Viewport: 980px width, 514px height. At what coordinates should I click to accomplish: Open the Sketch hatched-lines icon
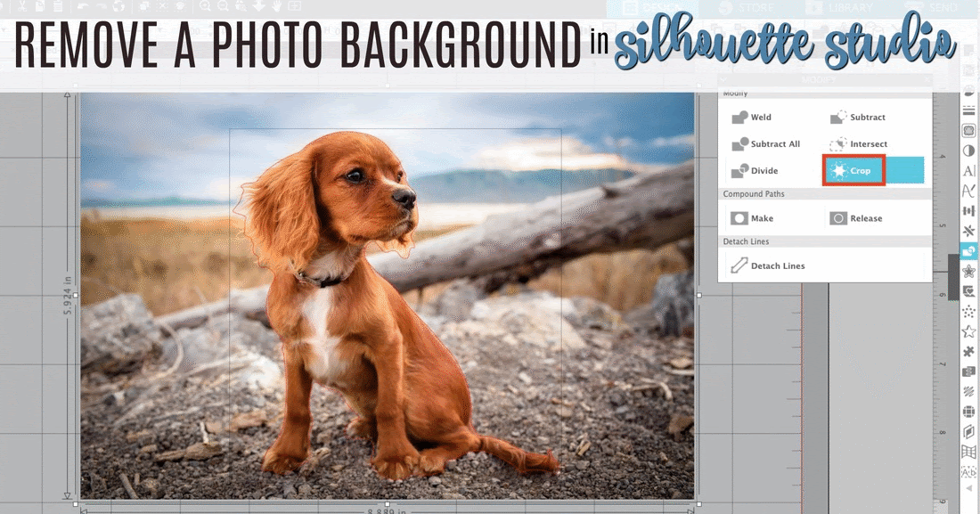point(968,391)
